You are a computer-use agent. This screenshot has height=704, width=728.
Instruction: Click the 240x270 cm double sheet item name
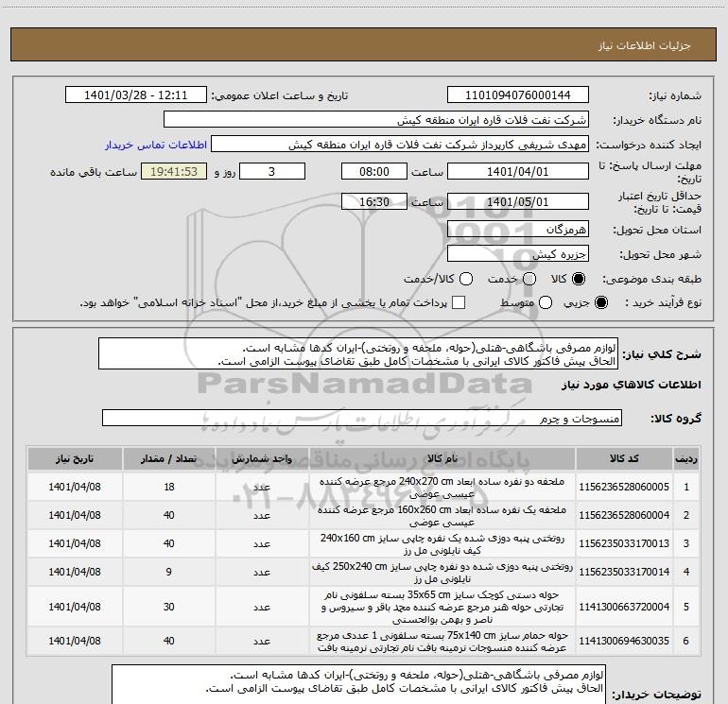442,488
